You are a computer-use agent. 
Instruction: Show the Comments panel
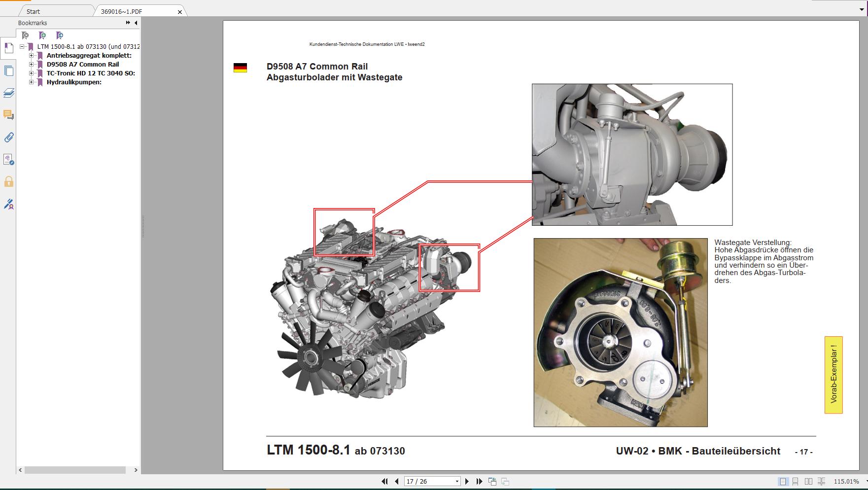tap(8, 115)
